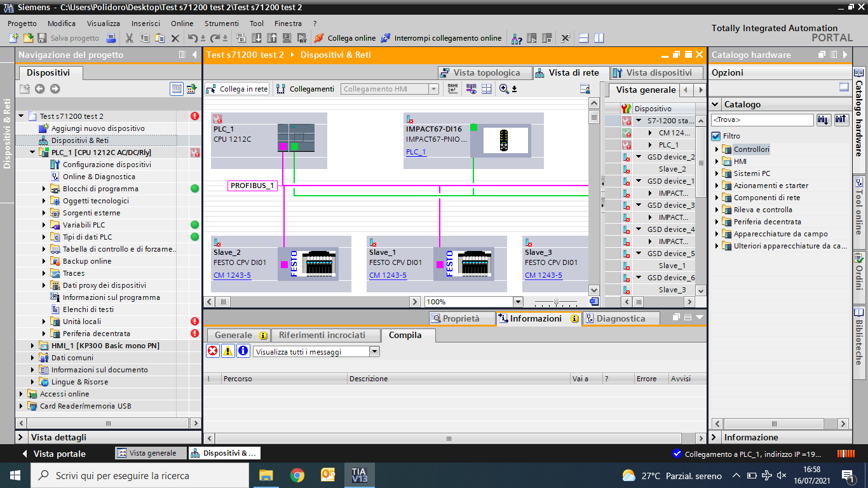
Task: Click the navigate Forward arrow in project tree
Action: 55,89
